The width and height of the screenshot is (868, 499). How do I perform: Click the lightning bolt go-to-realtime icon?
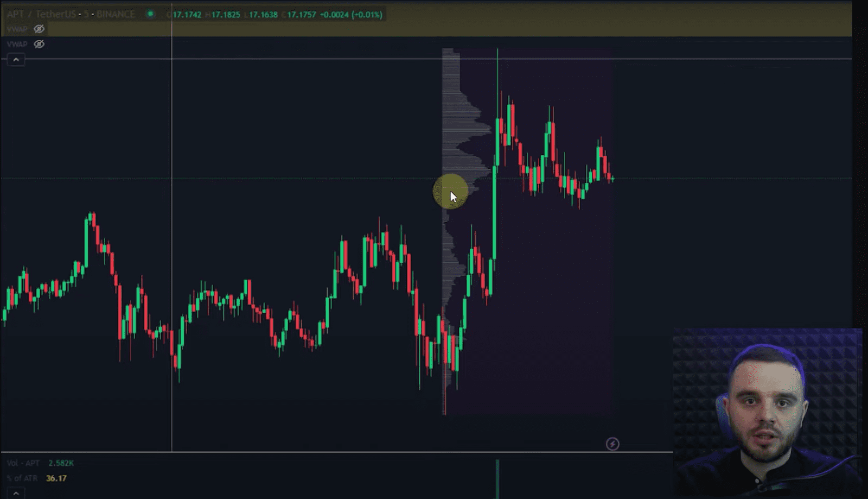click(x=612, y=444)
